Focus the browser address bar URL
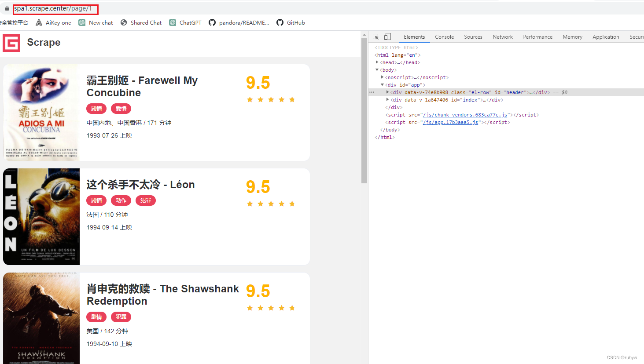The width and height of the screenshot is (644, 364). [53, 8]
